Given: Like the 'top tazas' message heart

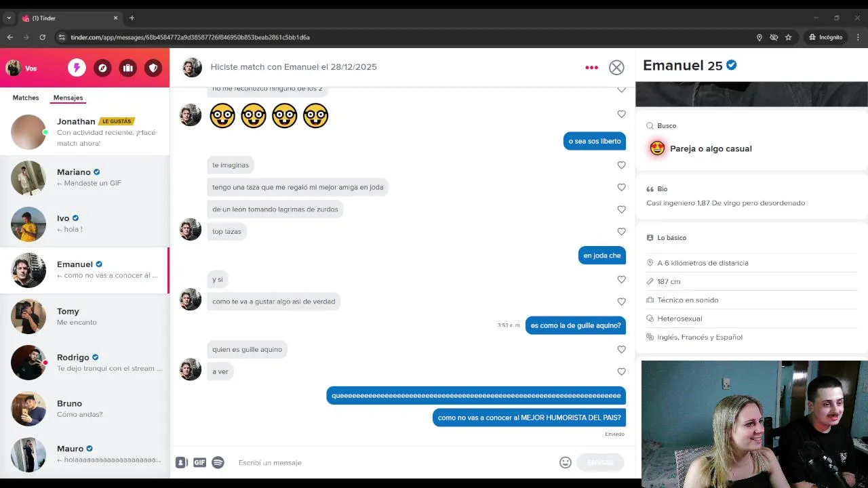Looking at the screenshot, I should pos(621,232).
